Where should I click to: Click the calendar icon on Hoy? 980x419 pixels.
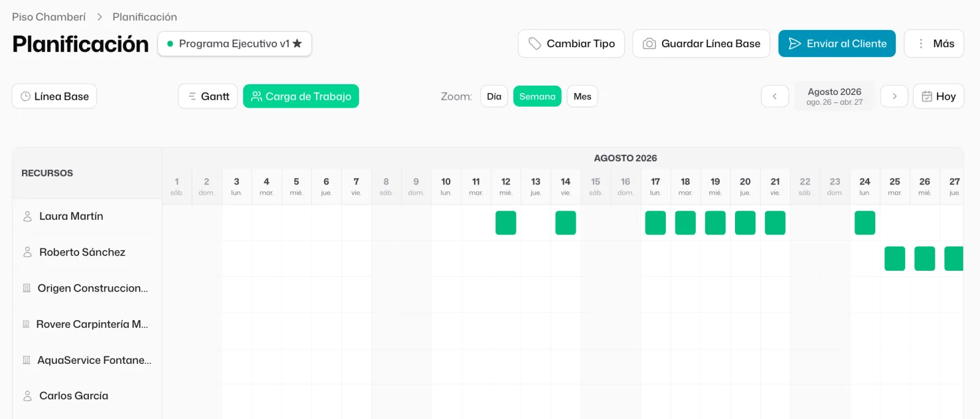pos(927,96)
